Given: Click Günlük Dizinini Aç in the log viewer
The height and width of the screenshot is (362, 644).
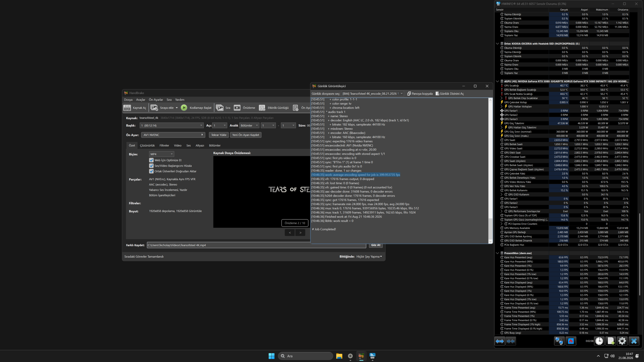Looking at the screenshot, I should click(450, 94).
